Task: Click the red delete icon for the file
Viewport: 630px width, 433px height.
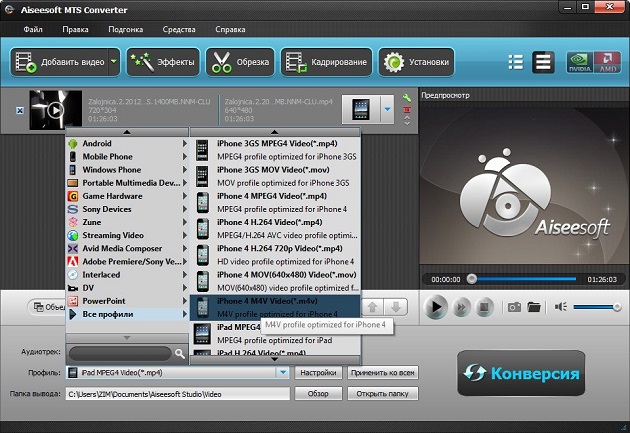Action: [407, 109]
